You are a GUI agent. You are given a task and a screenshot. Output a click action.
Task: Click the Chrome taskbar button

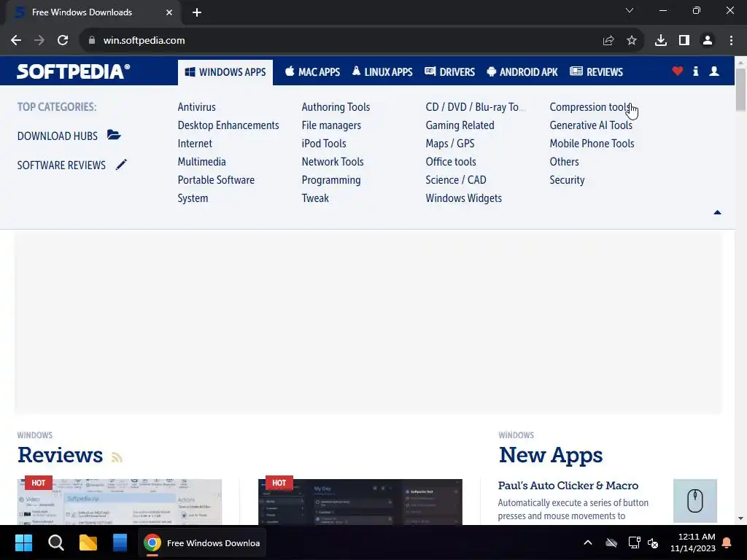coord(202,542)
